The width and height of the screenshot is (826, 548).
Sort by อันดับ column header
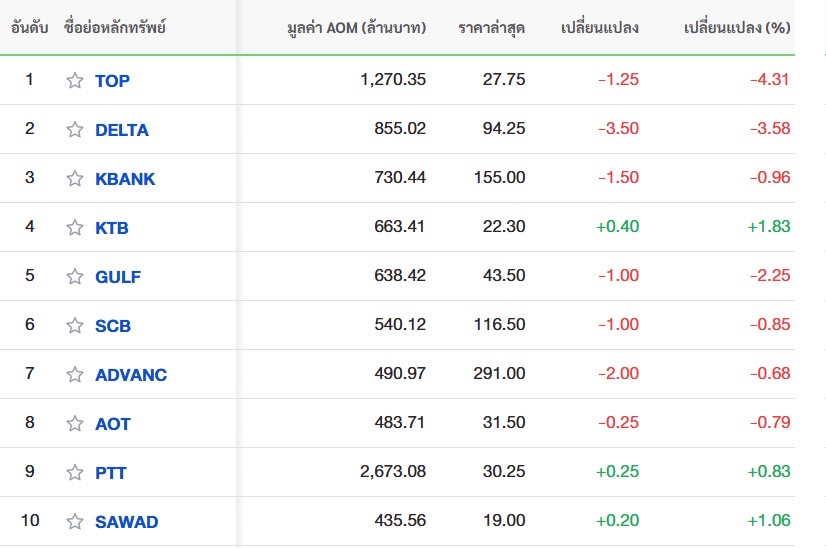pyautogui.click(x=30, y=27)
